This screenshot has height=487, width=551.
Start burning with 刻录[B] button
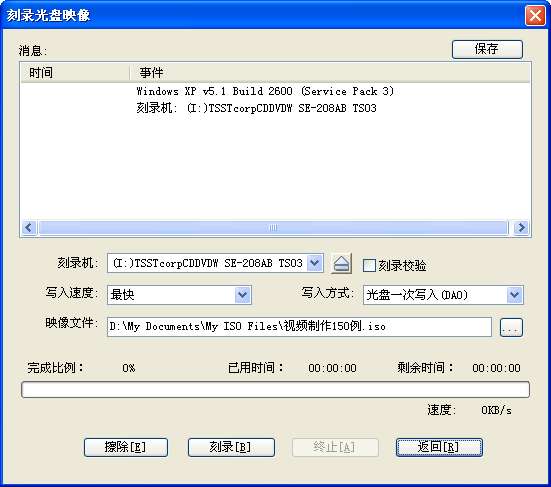[231, 447]
